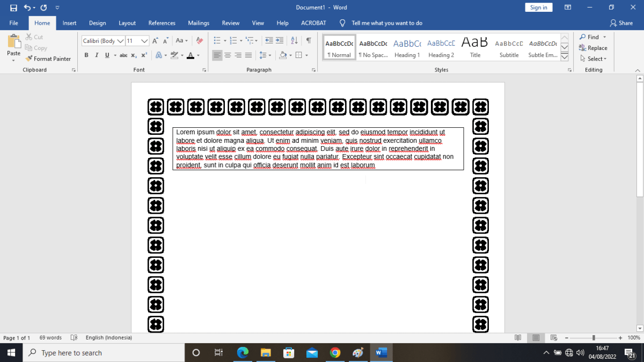The height and width of the screenshot is (362, 644).
Task: Save the document using the quick access icon
Action: (13, 8)
